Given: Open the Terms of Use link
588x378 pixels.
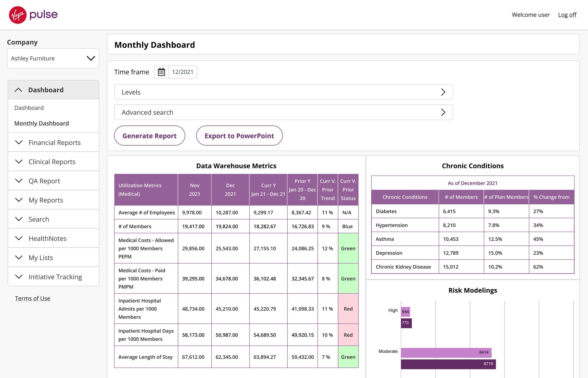Looking at the screenshot, I should [33, 298].
